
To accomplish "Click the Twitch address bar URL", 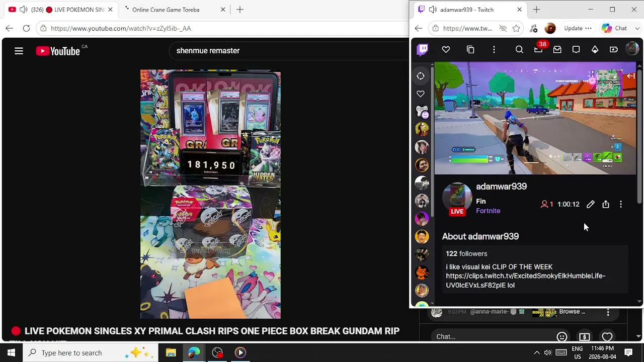I will point(467,29).
